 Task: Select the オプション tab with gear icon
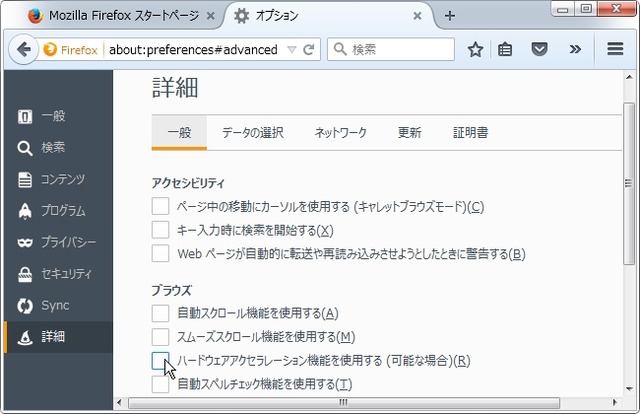(327, 16)
